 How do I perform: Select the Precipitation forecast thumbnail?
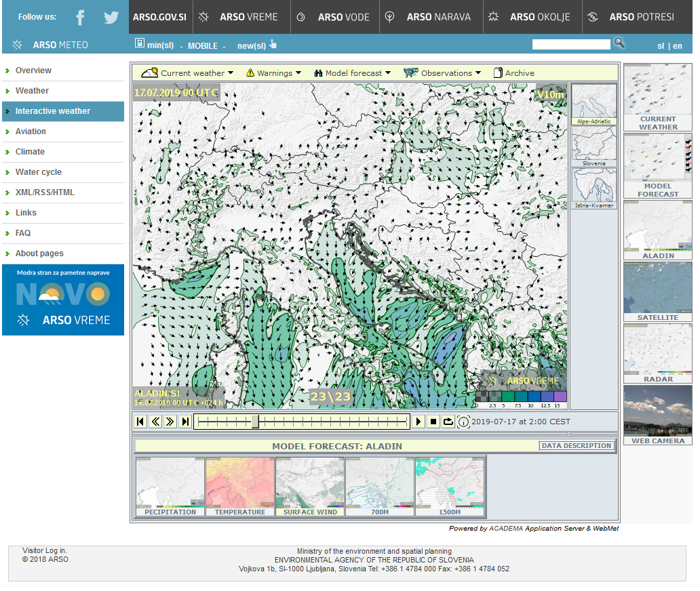click(x=170, y=486)
